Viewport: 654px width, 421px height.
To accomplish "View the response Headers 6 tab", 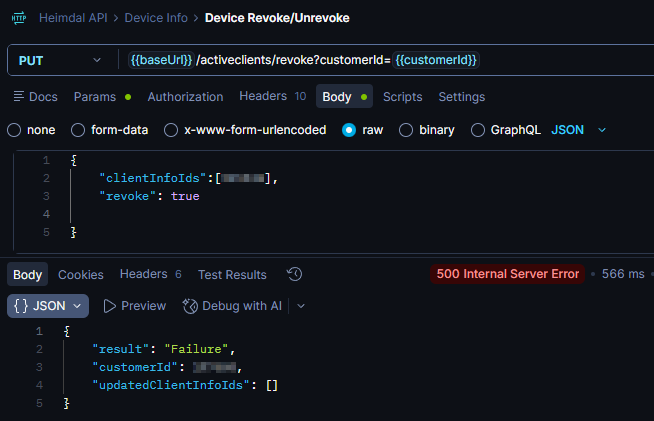I will (x=151, y=274).
